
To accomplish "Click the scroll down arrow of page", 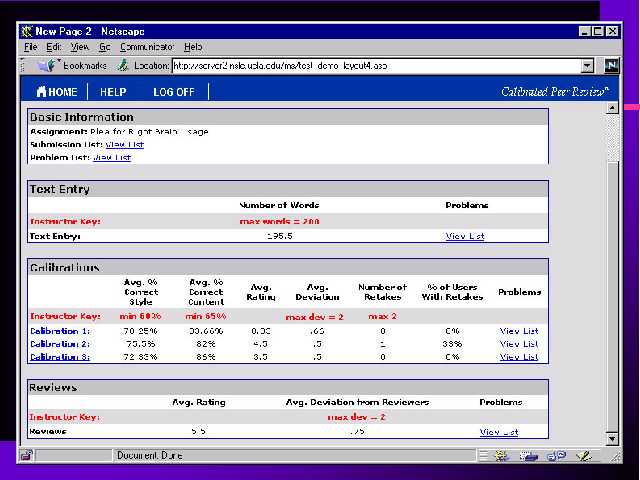I will pyautogui.click(x=612, y=439).
